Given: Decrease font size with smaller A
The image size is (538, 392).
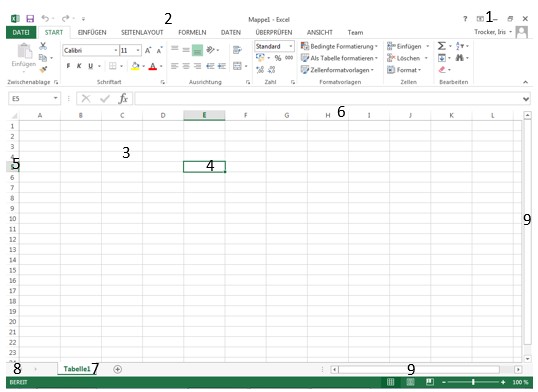Looking at the screenshot, I should click(160, 50).
